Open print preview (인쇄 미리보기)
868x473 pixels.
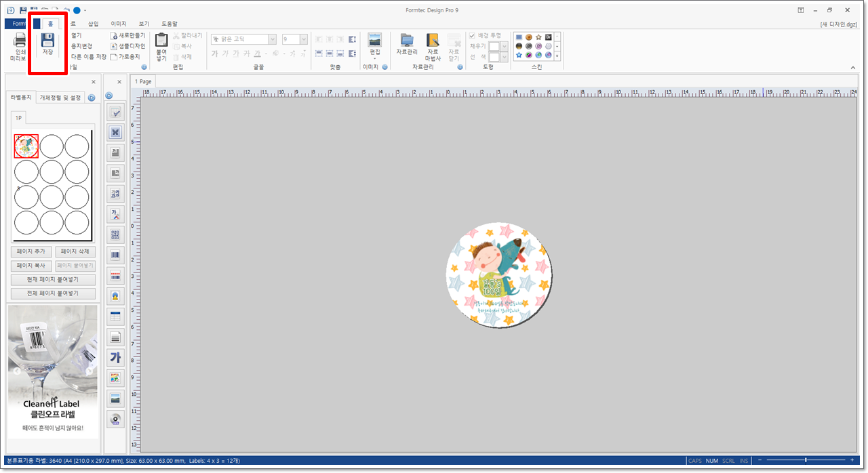[20, 47]
